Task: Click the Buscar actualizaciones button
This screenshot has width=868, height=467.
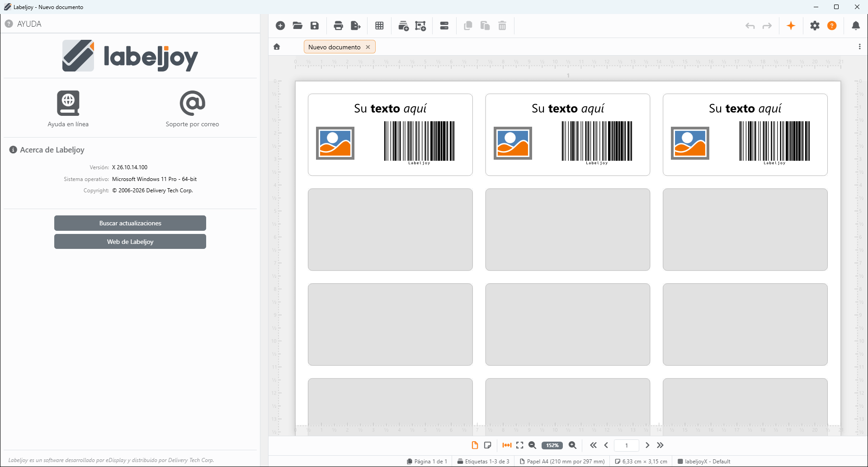Action: click(x=130, y=223)
